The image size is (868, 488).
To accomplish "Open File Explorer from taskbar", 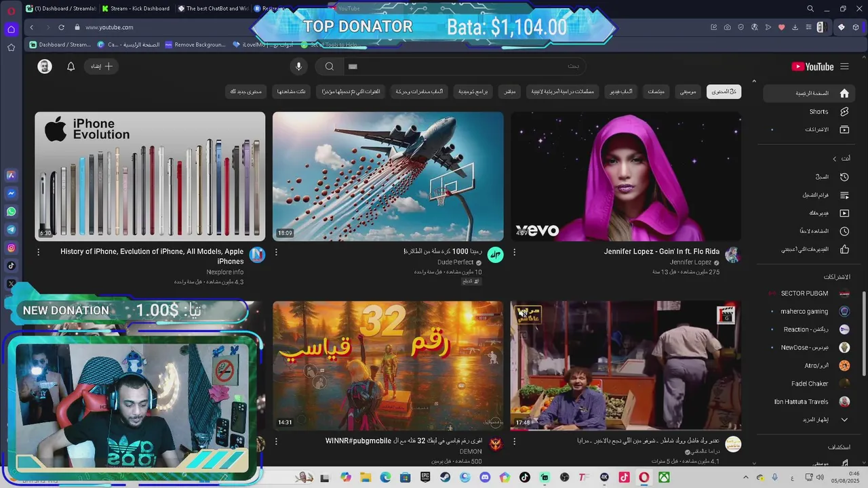I will pyautogui.click(x=365, y=477).
